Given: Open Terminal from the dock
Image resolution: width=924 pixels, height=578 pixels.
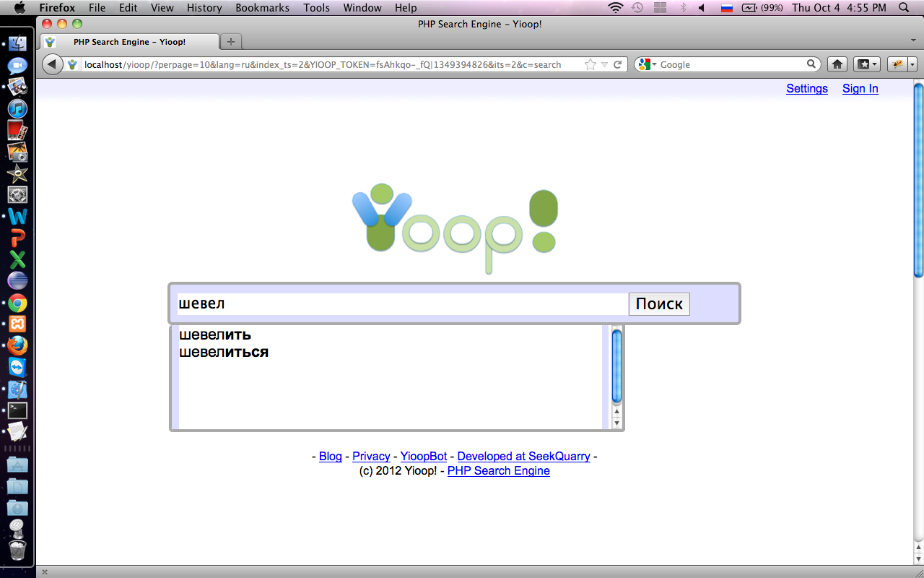Looking at the screenshot, I should (x=17, y=410).
